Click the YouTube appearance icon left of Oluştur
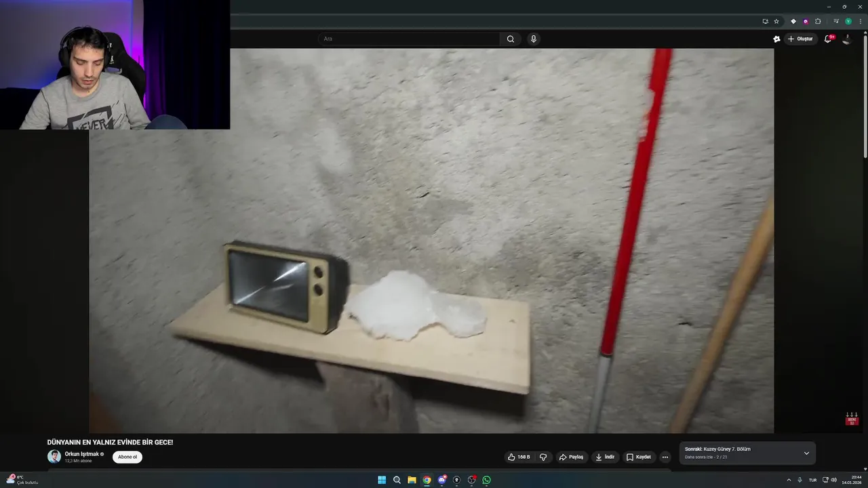 click(x=776, y=39)
